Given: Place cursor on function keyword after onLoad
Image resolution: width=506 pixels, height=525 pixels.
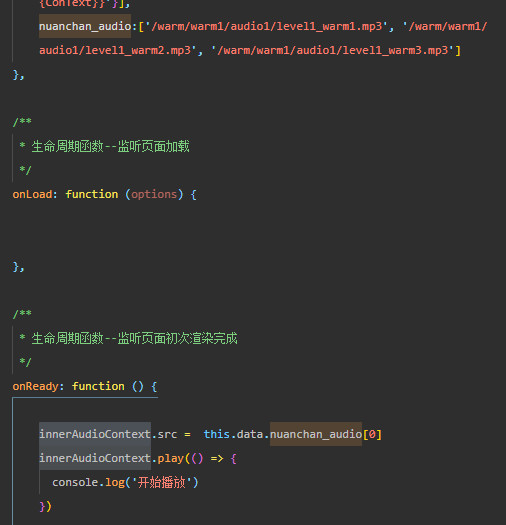Looking at the screenshot, I should point(91,194).
